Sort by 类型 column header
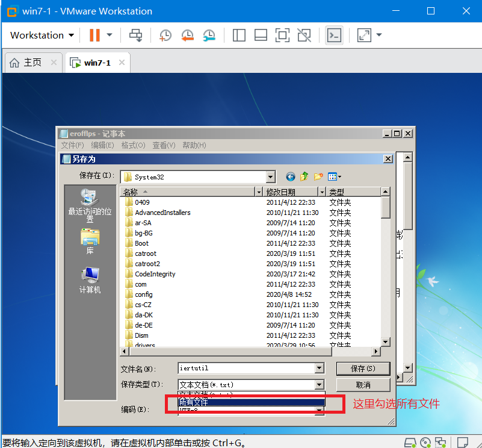 353,192
